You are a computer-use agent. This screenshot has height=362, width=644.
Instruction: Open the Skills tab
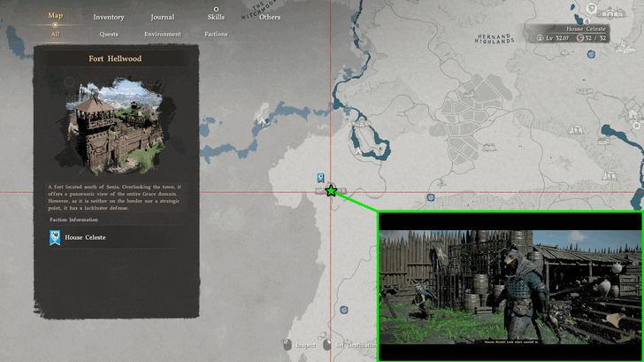pos(216,17)
